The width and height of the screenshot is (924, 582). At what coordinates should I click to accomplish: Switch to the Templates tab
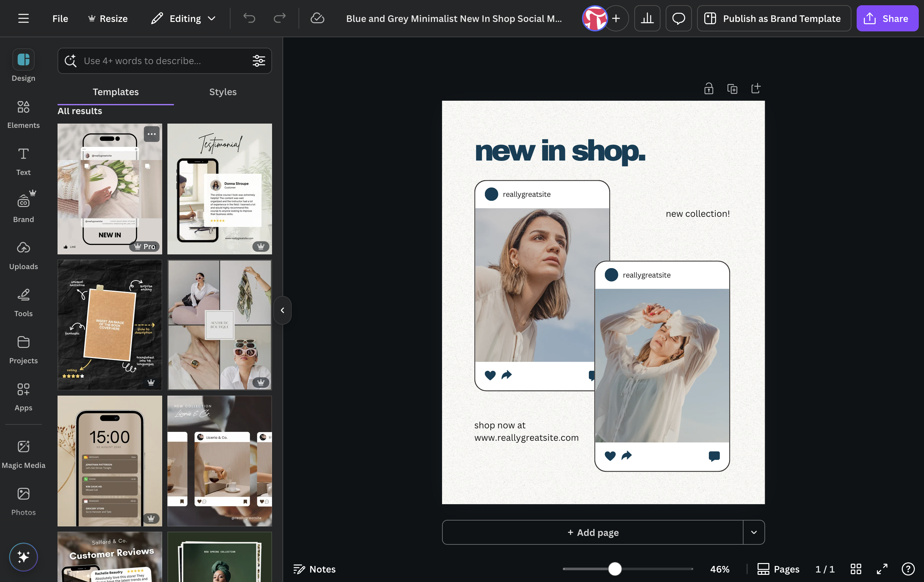pos(115,92)
